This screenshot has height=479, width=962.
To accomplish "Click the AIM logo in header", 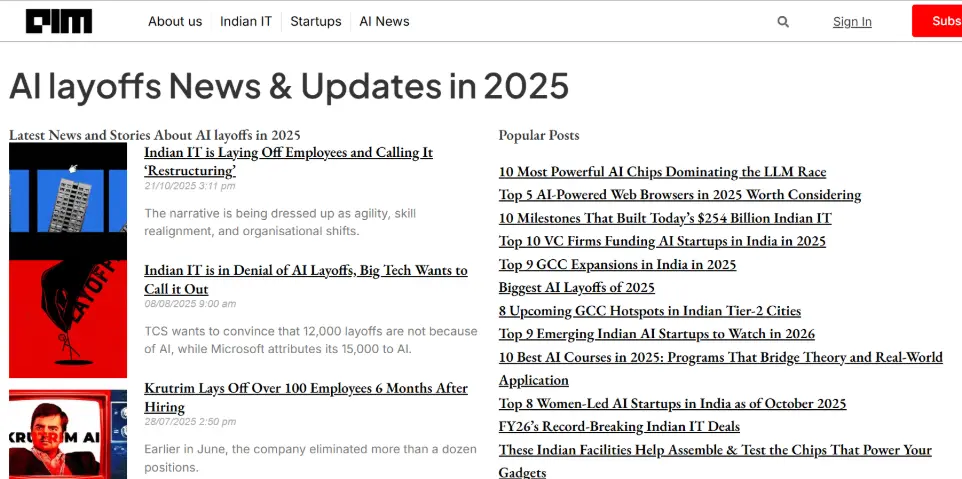I will tap(59, 21).
